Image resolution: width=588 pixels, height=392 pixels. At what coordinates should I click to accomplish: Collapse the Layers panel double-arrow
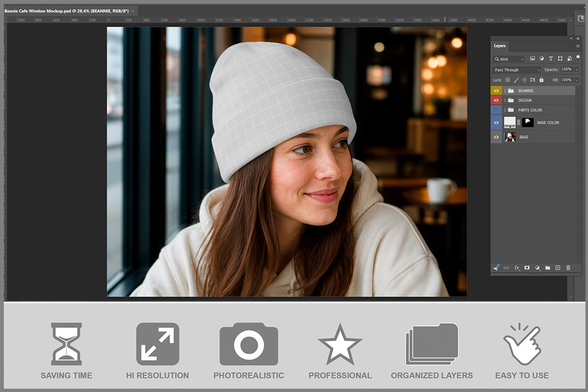pyautogui.click(x=571, y=38)
